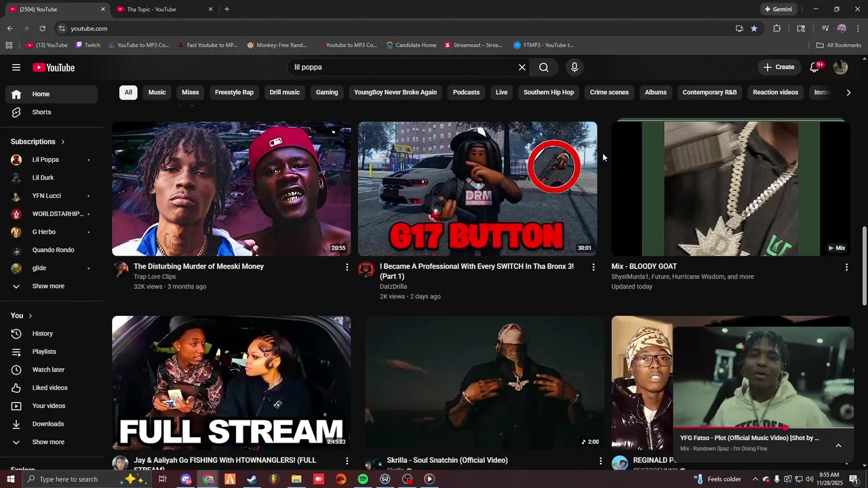Run search with magnifier button
Screen dimensions: 868x488
(544, 67)
